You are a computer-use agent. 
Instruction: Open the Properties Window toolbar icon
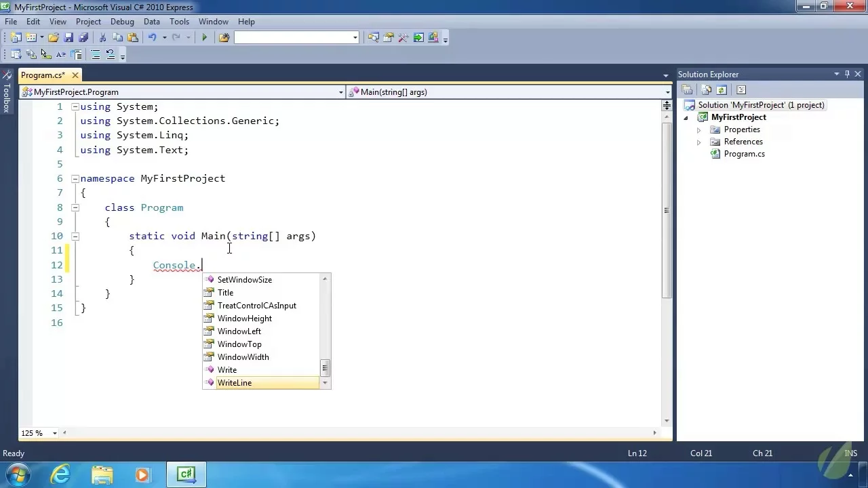(x=389, y=38)
